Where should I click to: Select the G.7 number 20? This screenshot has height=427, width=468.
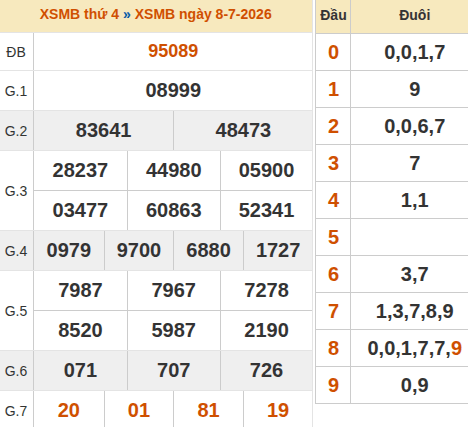(x=69, y=410)
